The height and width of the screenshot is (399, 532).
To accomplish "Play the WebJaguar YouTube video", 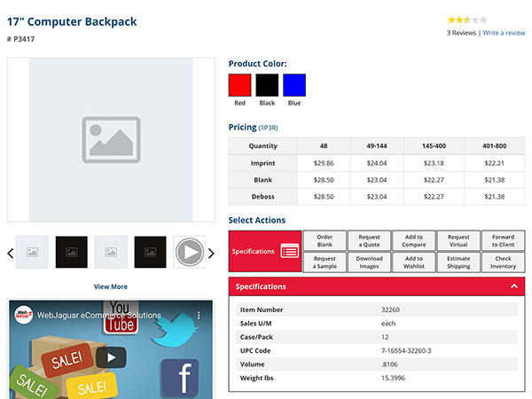I will point(111,356).
